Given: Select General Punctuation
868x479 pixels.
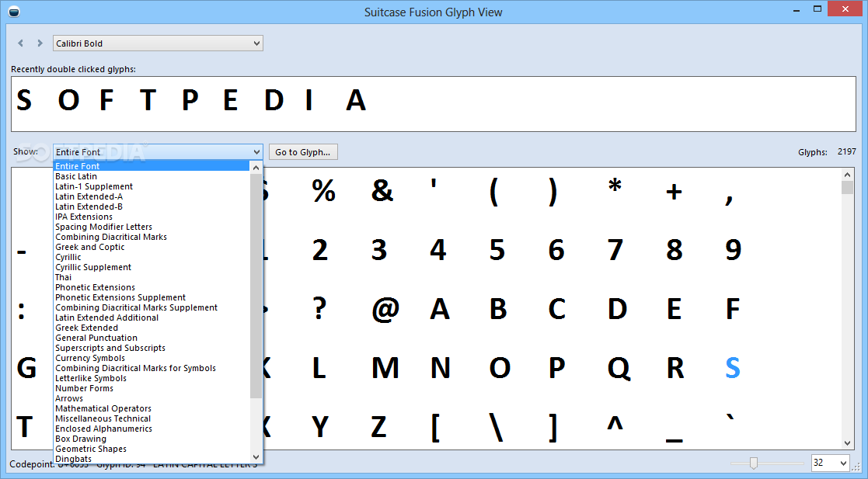Looking at the screenshot, I should [x=152, y=338].
